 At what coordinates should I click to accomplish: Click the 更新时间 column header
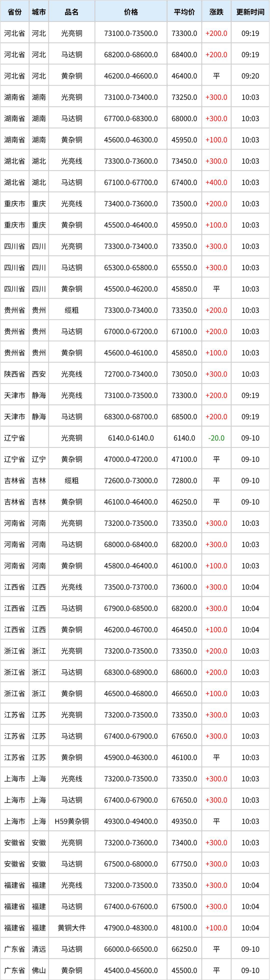(x=250, y=12)
